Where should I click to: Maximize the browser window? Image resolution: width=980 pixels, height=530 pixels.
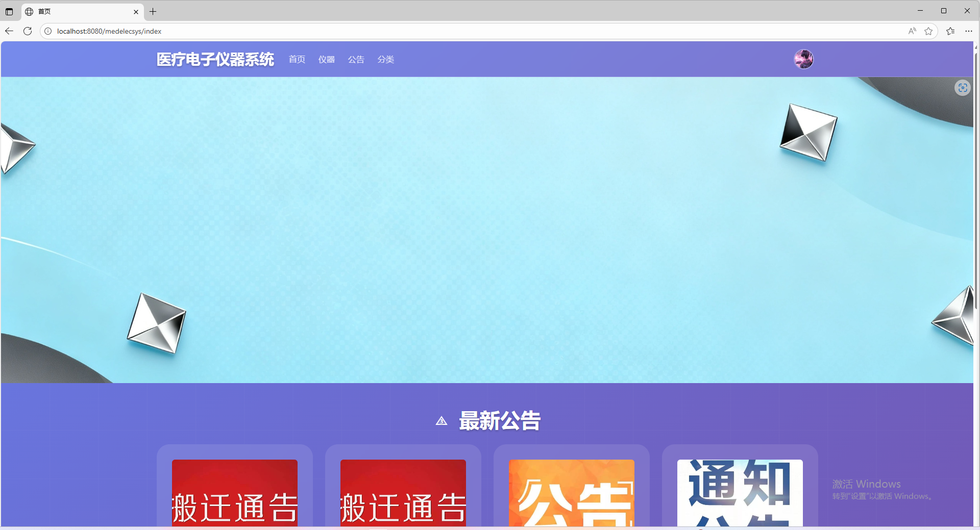944,11
